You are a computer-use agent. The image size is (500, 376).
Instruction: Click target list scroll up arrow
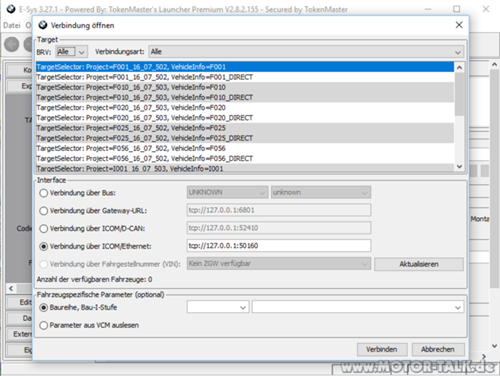(x=459, y=67)
